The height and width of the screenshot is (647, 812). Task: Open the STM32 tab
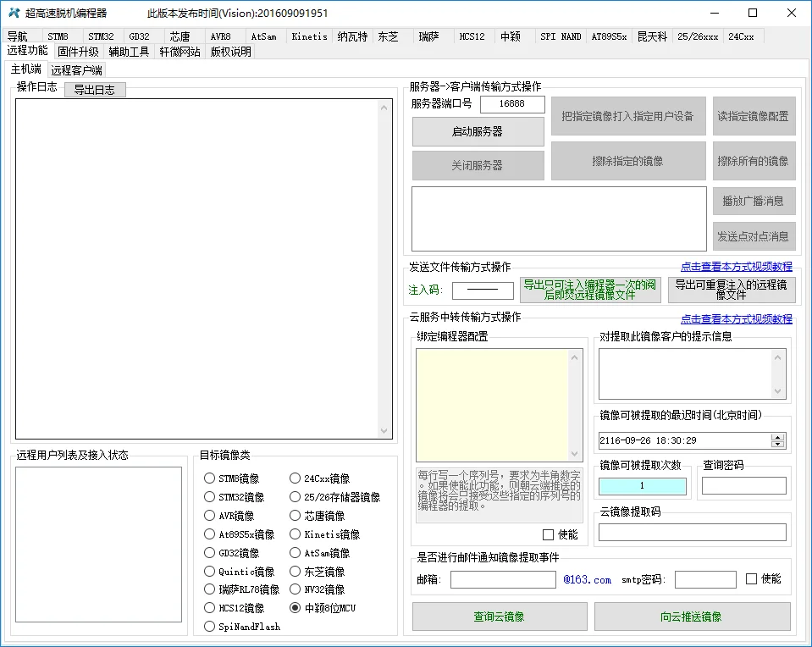tap(101, 36)
